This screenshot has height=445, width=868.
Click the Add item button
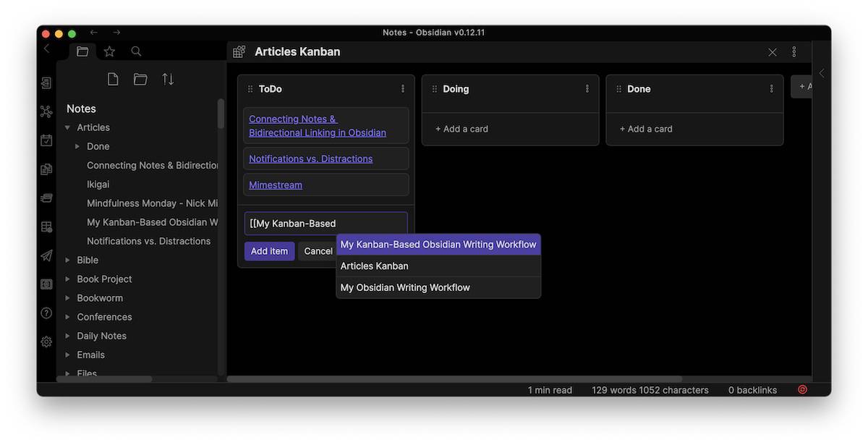coord(269,251)
